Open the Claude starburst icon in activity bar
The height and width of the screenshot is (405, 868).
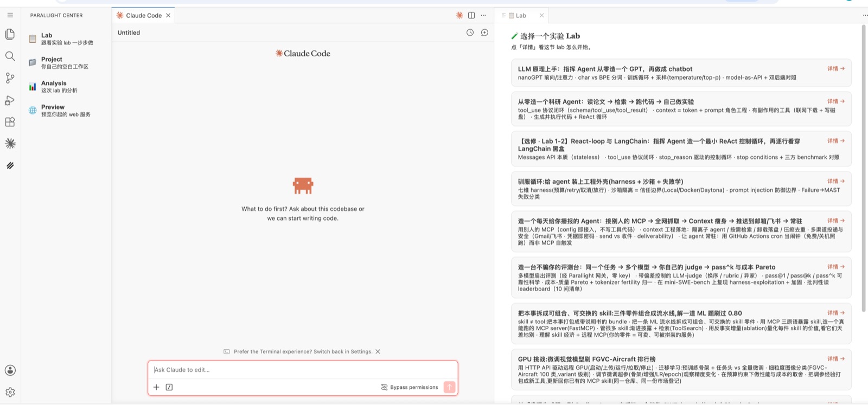click(x=10, y=144)
